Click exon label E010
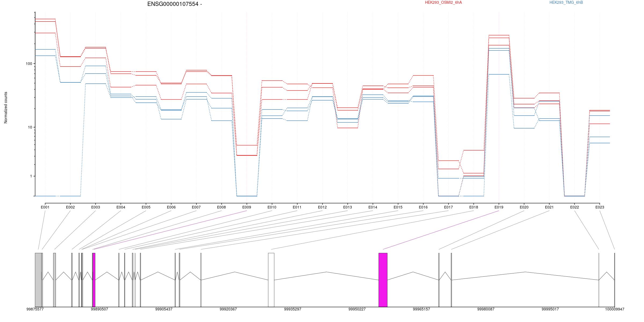Screen dimensions: 644x322 (272, 207)
